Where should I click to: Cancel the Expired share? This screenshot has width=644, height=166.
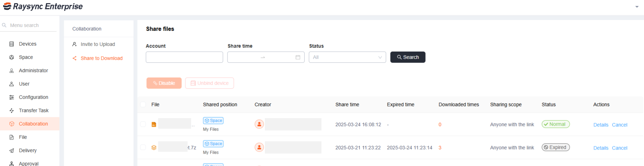coord(620,148)
